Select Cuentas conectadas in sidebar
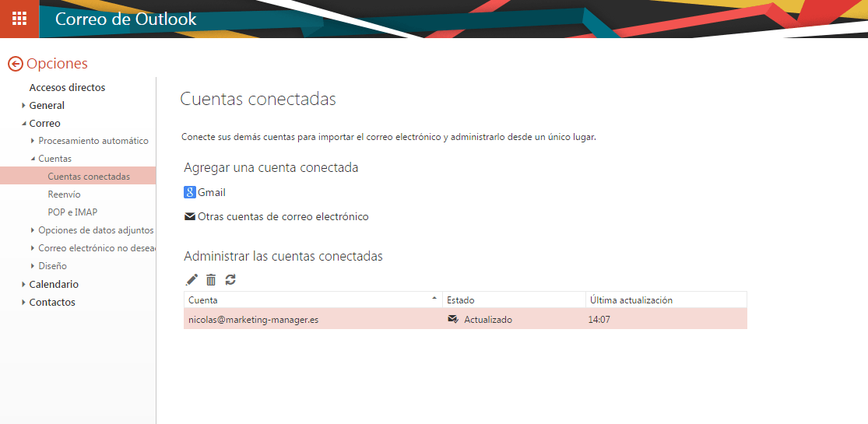 pyautogui.click(x=78, y=177)
